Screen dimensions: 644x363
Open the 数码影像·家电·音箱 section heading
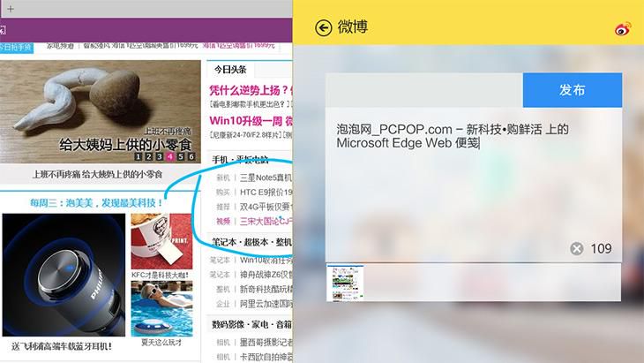coord(251,324)
